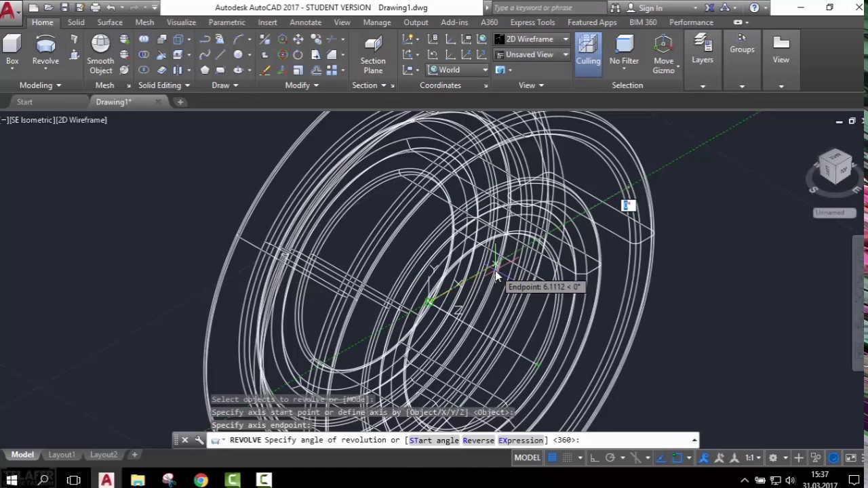Add a new drawing tab with plus

(180, 102)
